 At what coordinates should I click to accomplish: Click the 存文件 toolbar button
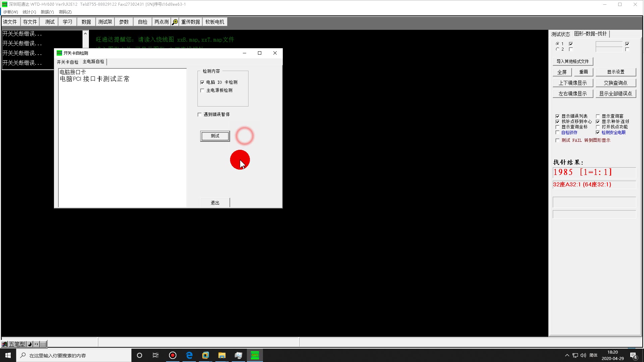coord(30,22)
